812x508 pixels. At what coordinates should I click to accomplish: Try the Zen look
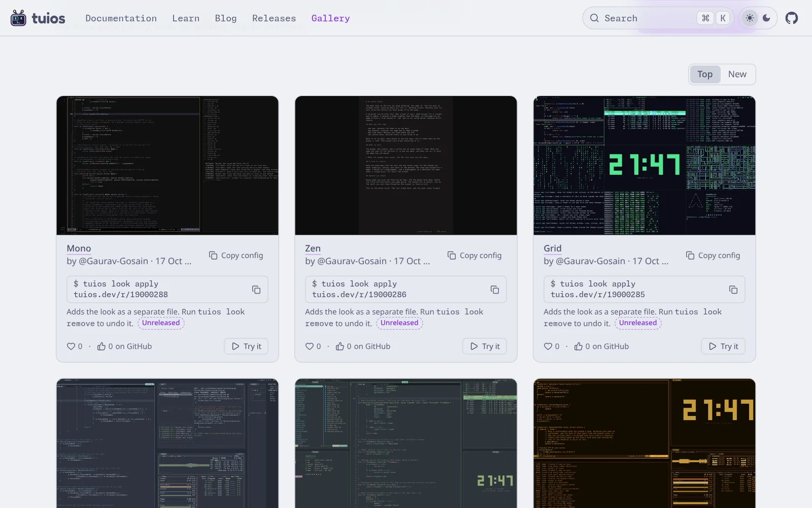485,346
